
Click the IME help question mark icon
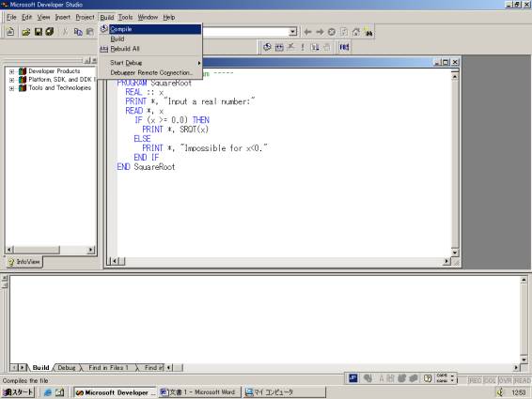428,377
